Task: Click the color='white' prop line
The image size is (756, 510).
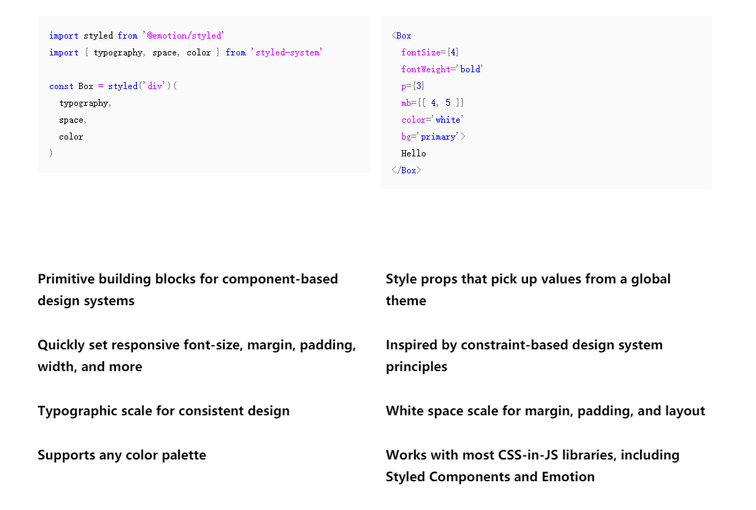Action: (x=432, y=120)
